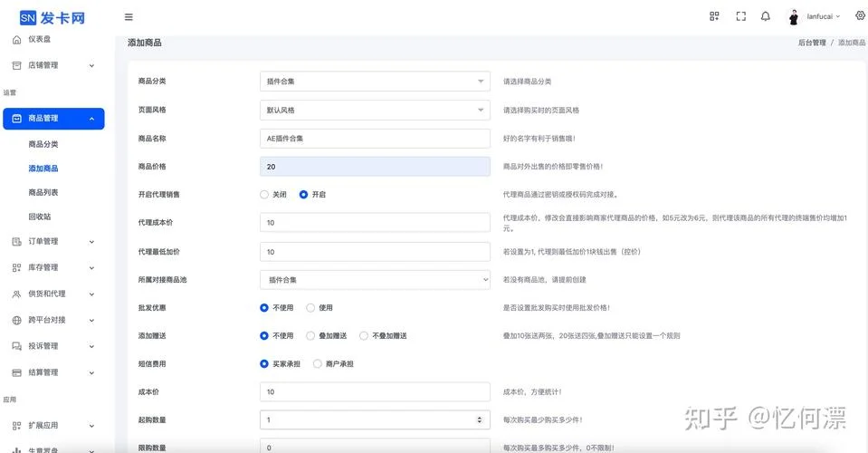Select 开启 for 开启代理销售
The height and width of the screenshot is (453, 868).
pos(303,195)
